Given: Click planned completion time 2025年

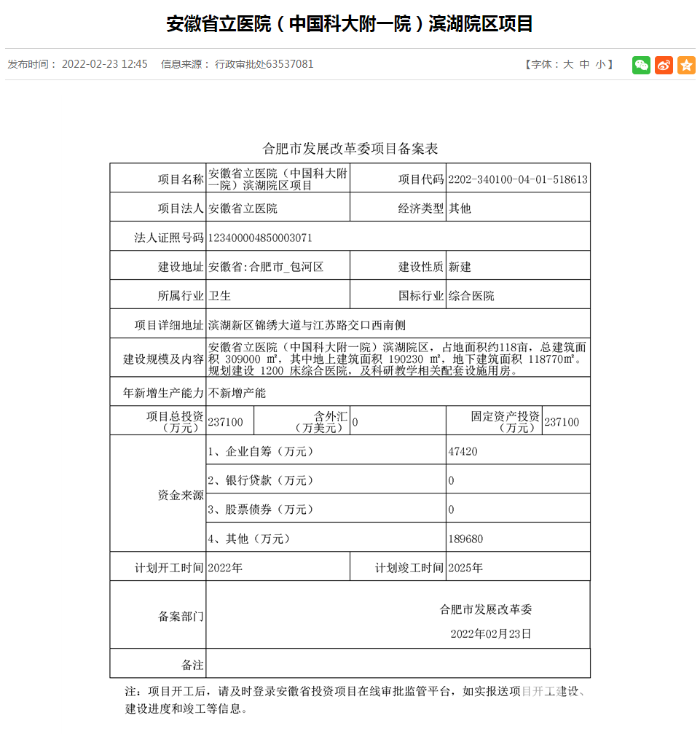Looking at the screenshot, I should tap(465, 568).
